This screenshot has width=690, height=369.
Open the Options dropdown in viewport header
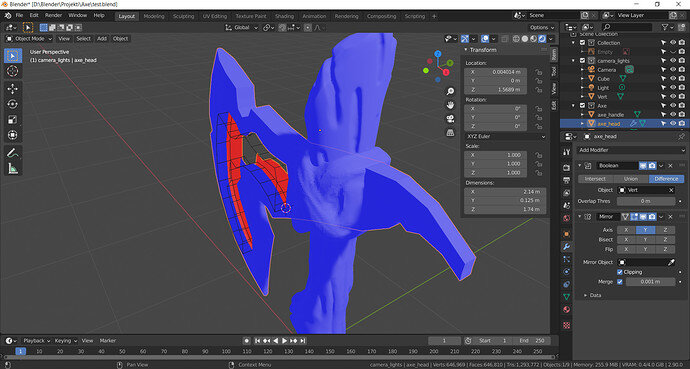point(542,27)
